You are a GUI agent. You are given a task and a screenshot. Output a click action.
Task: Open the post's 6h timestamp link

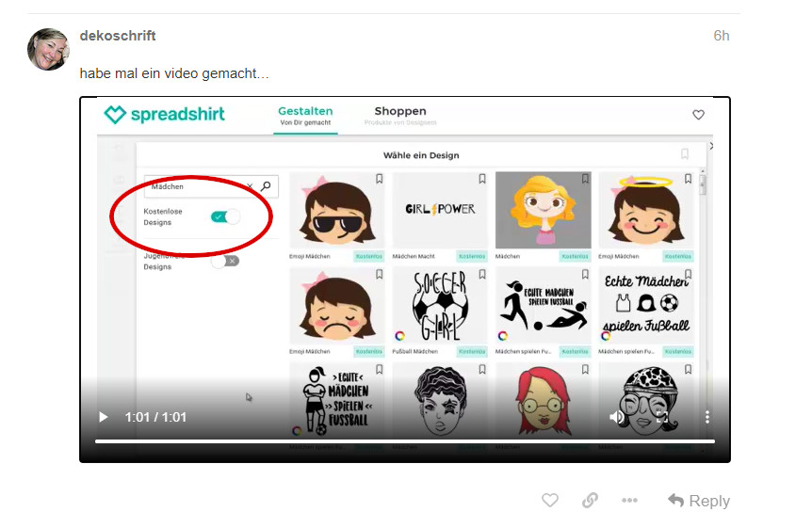[x=721, y=36]
